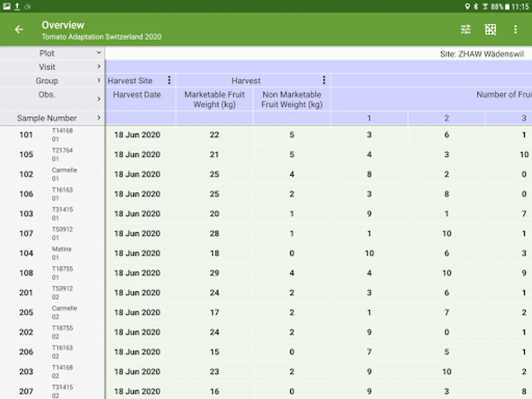The image size is (532, 399).
Task: Select the Marketable Fruit Weight column header
Action: pyautogui.click(x=215, y=99)
